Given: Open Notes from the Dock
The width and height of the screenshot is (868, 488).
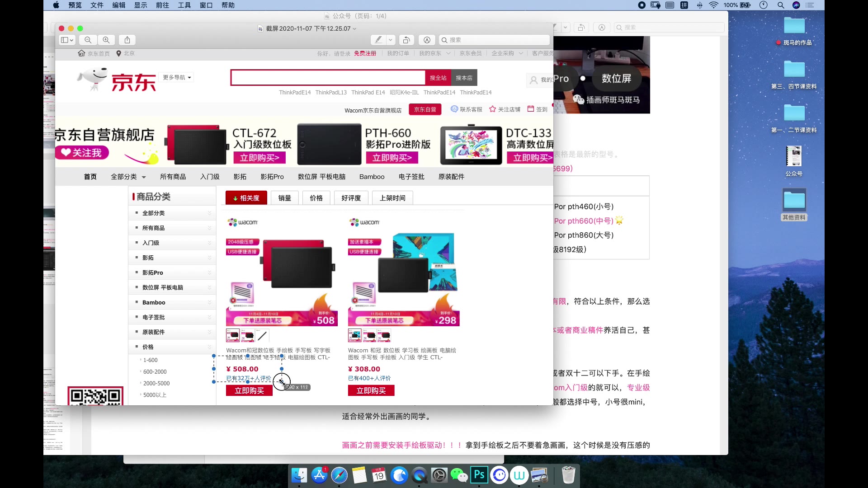Looking at the screenshot, I should (359, 475).
